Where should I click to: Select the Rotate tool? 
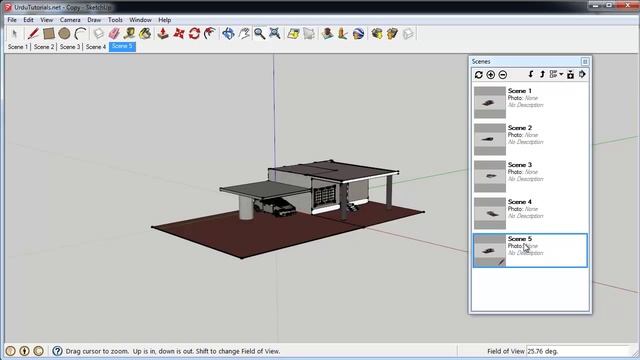click(194, 34)
